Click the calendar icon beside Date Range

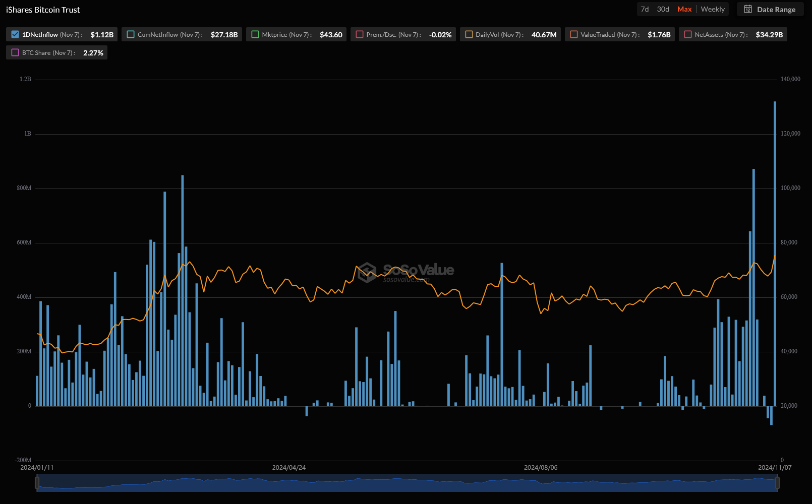748,10
